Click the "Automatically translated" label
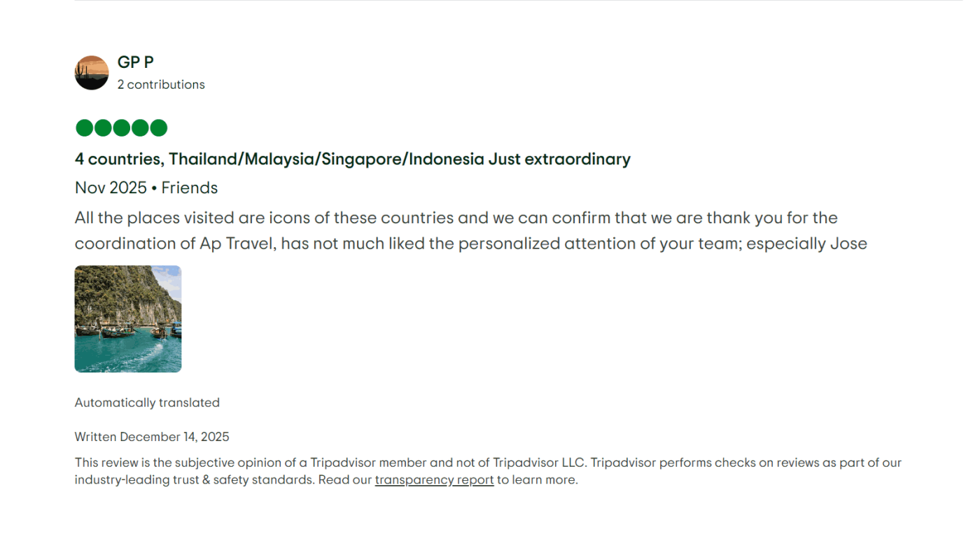Screen dimensions: 980x553 (147, 402)
